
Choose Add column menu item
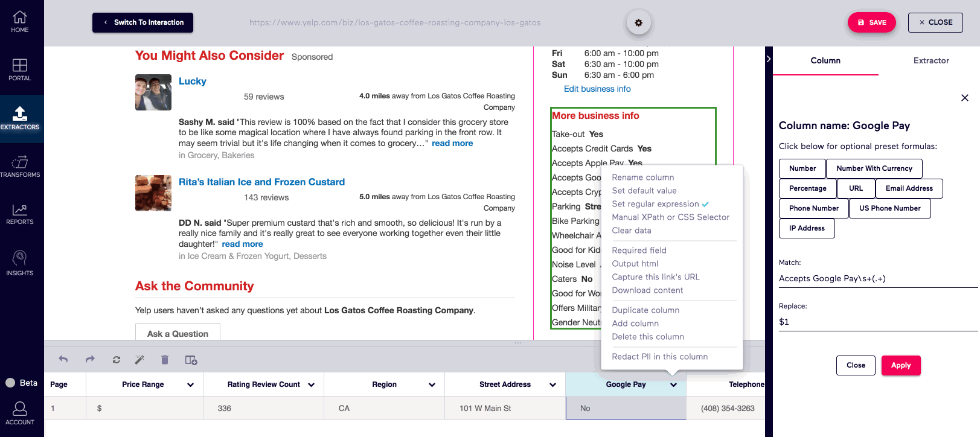tap(635, 324)
